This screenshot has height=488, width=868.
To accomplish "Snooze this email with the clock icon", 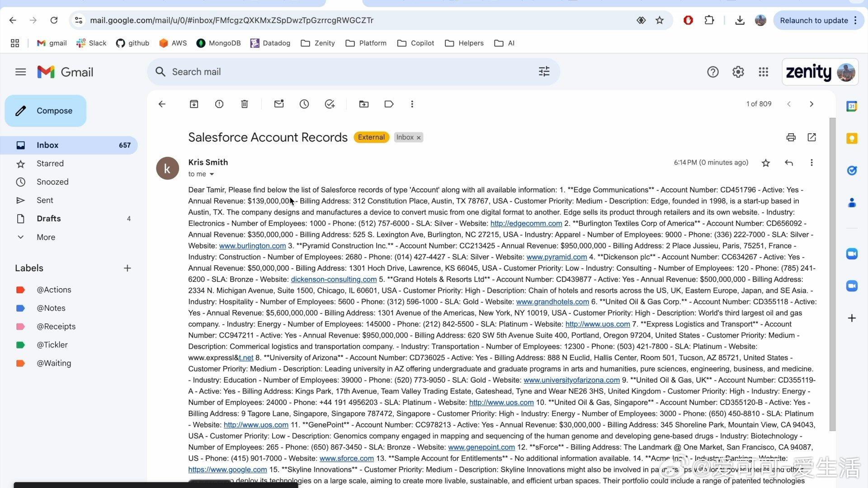I will point(304,104).
